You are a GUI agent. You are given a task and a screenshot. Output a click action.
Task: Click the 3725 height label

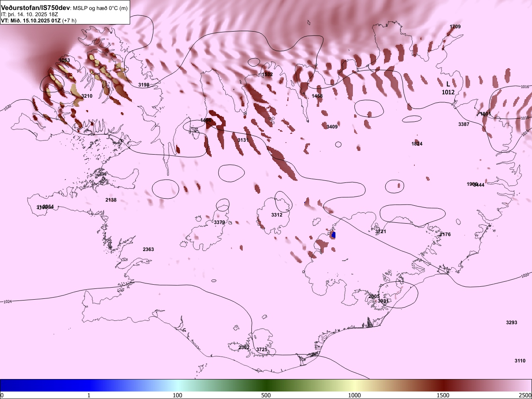tap(262, 350)
